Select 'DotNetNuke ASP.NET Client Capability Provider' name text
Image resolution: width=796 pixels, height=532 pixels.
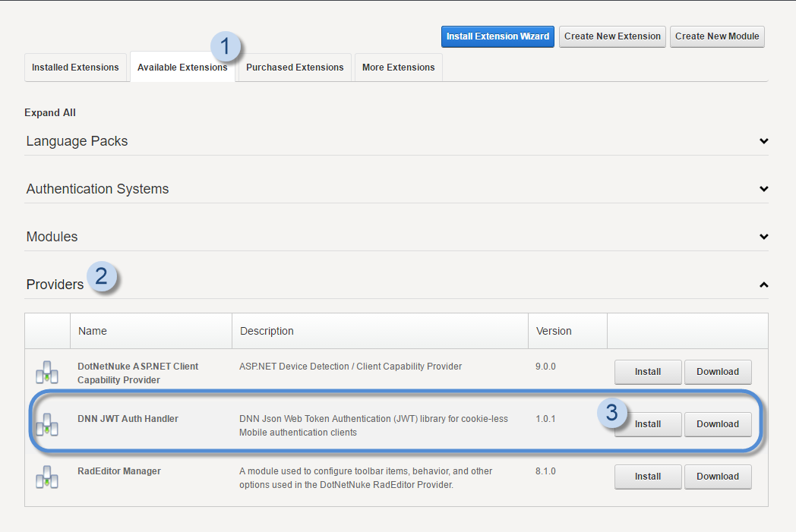(137, 373)
